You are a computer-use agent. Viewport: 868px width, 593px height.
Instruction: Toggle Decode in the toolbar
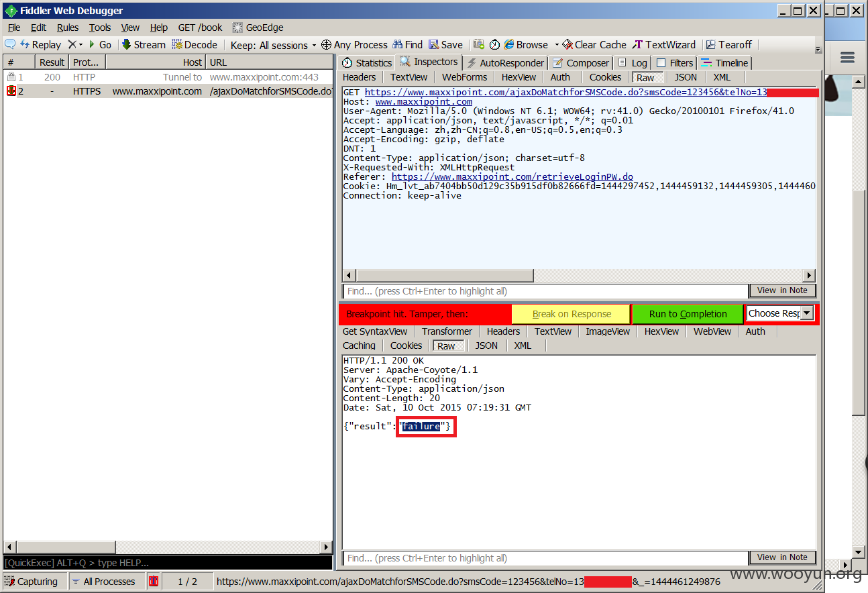click(195, 44)
